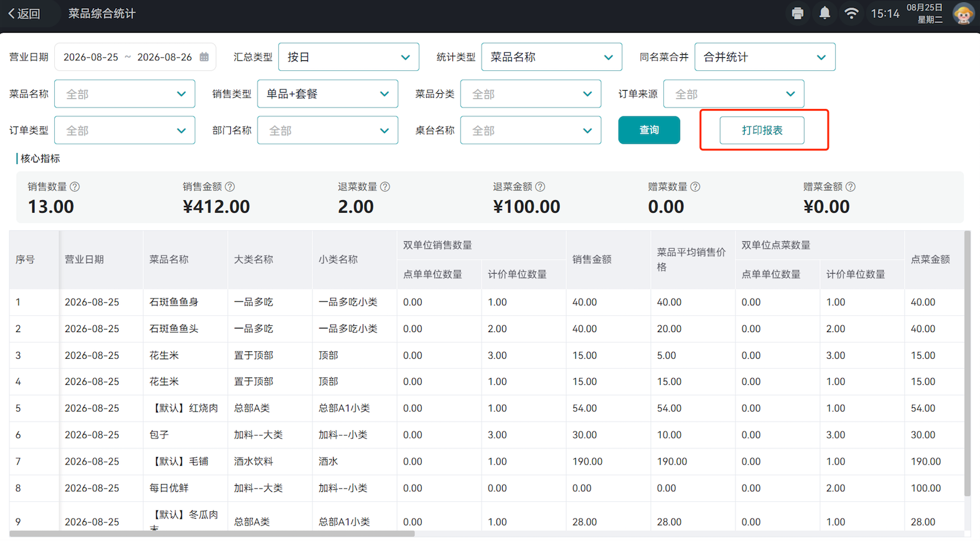Screen dimensions: 980x541
Task: Click the calendar icon in date range
Action: tap(204, 57)
